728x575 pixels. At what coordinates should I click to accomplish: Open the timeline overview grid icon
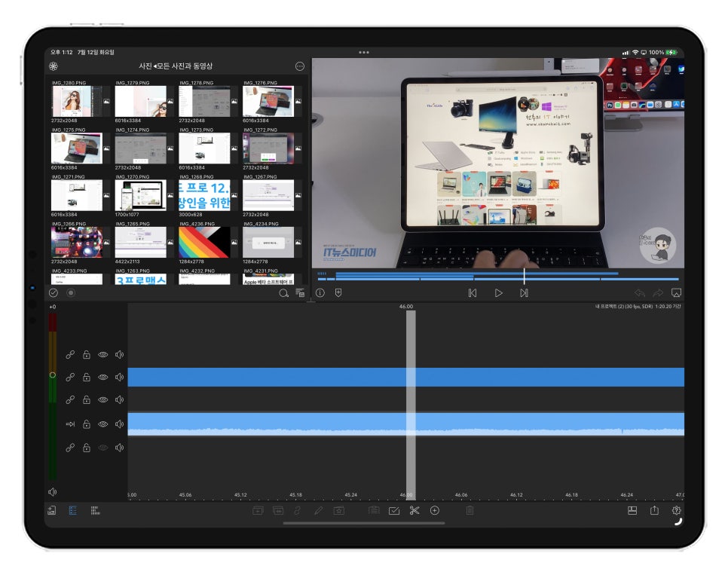click(95, 510)
